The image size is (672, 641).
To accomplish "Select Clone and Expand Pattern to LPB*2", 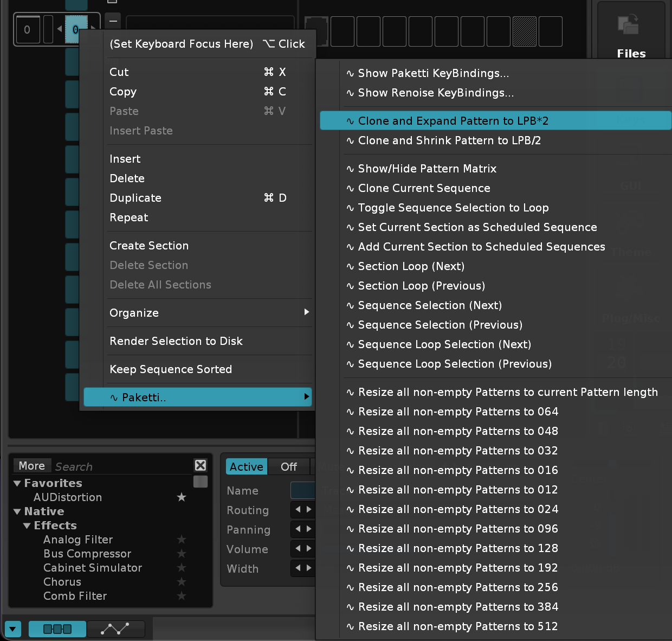I will [453, 121].
